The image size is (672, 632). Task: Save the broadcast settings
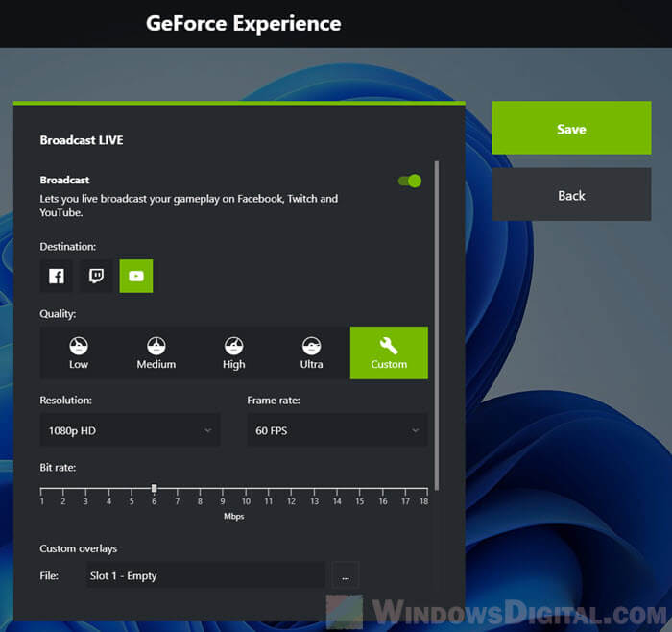(x=571, y=128)
